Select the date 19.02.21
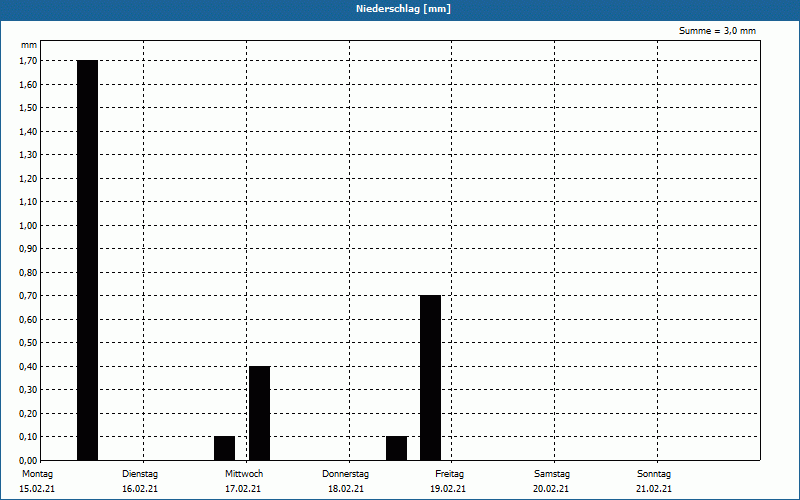Viewport: 800px width, 500px height. (x=448, y=489)
